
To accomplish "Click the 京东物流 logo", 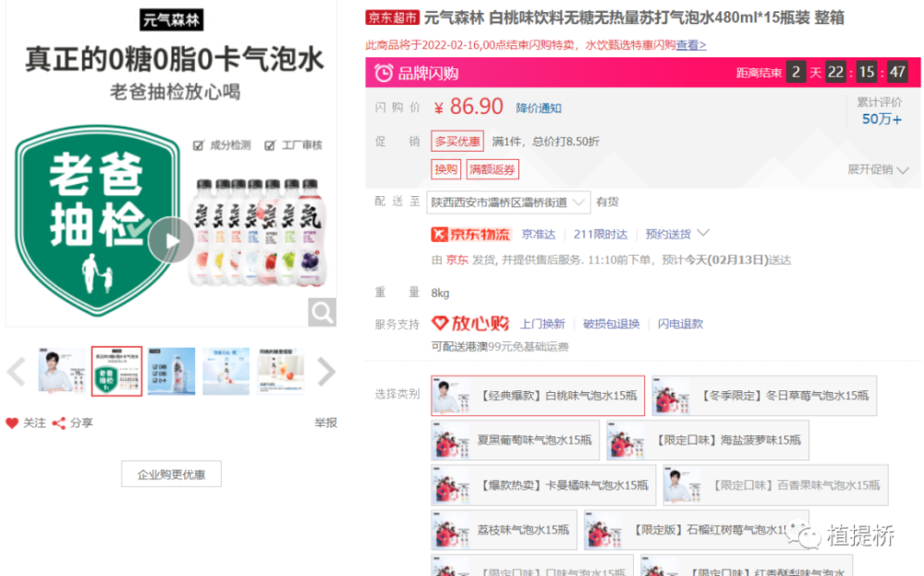I will point(471,235).
